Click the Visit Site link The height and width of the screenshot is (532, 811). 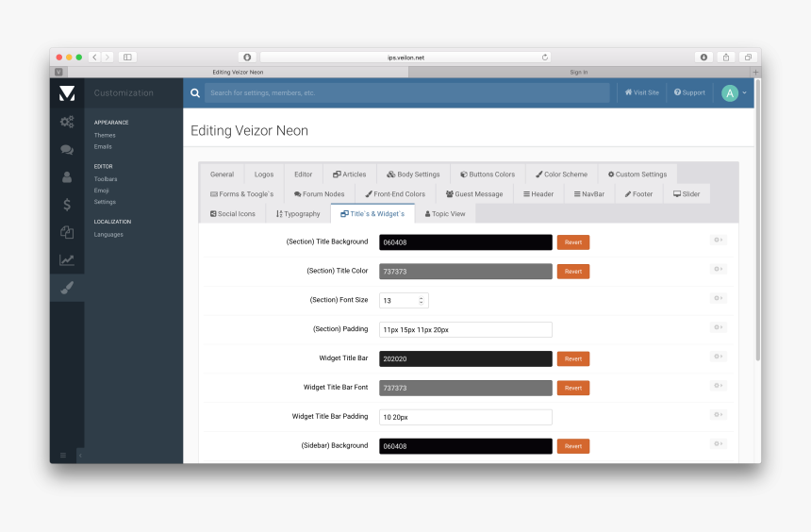pos(642,92)
